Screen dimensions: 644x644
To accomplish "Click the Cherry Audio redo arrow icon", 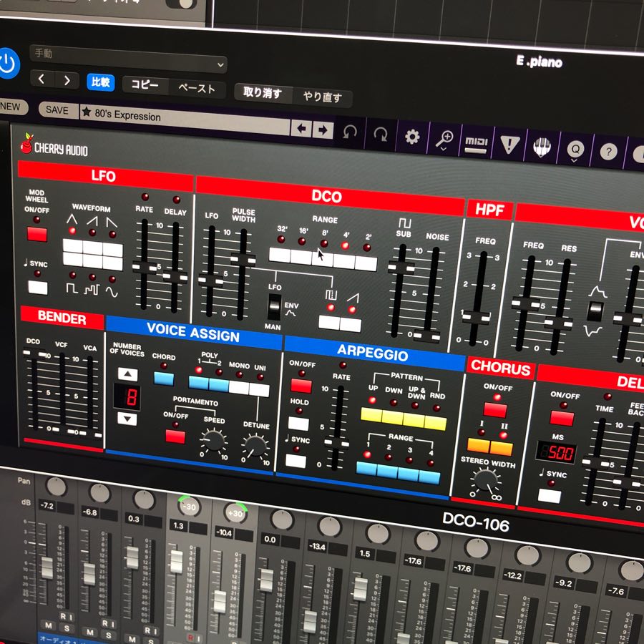I will point(381,135).
